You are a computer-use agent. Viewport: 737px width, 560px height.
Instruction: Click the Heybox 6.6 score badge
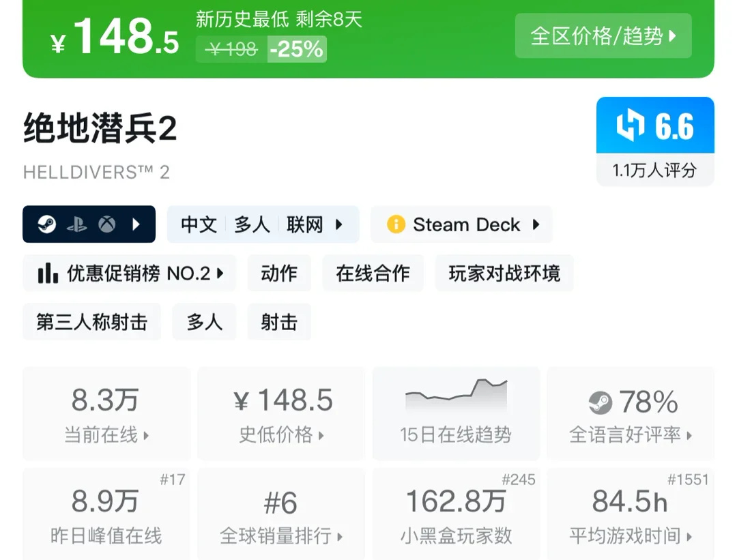[x=655, y=126]
